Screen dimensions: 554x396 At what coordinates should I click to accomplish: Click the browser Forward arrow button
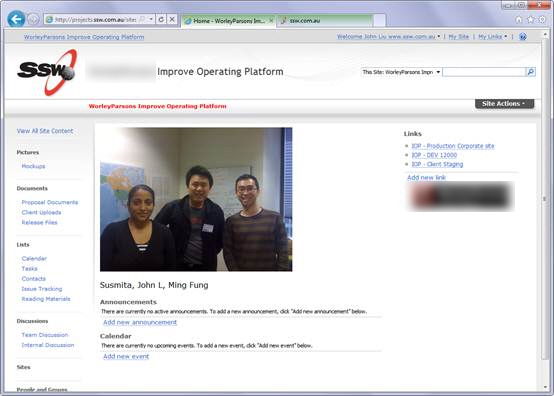click(x=34, y=19)
